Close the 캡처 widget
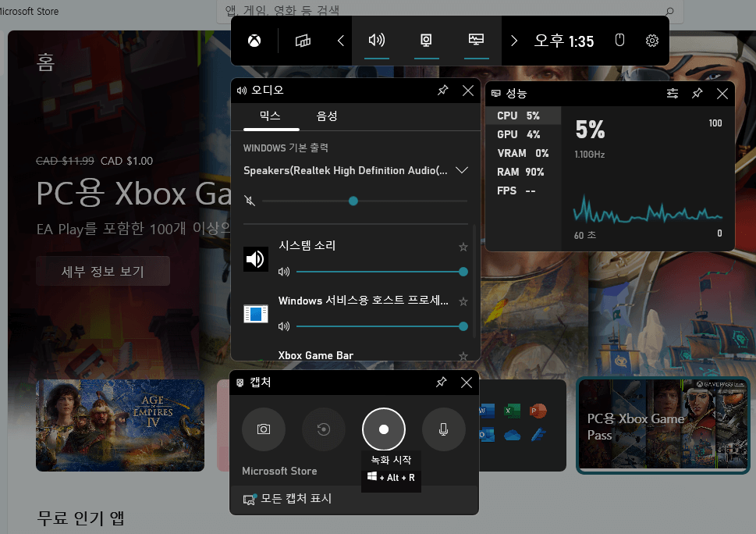Viewport: 756px width, 534px height. coord(467,383)
